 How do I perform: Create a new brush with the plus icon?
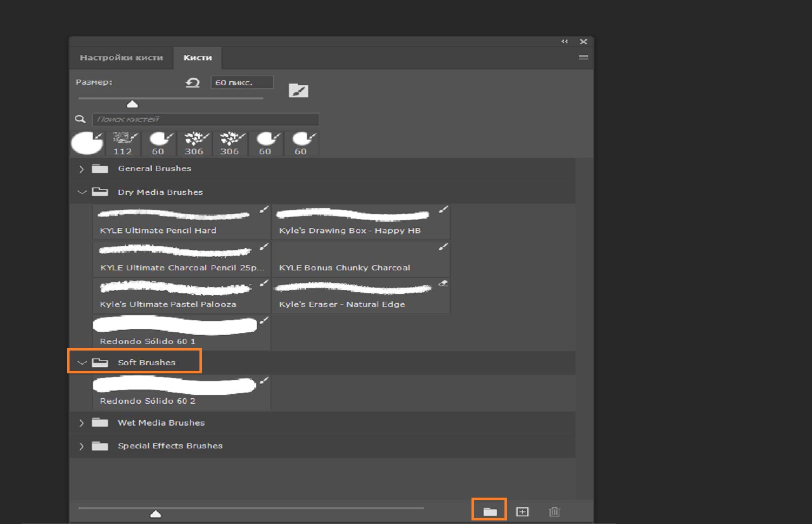(522, 512)
